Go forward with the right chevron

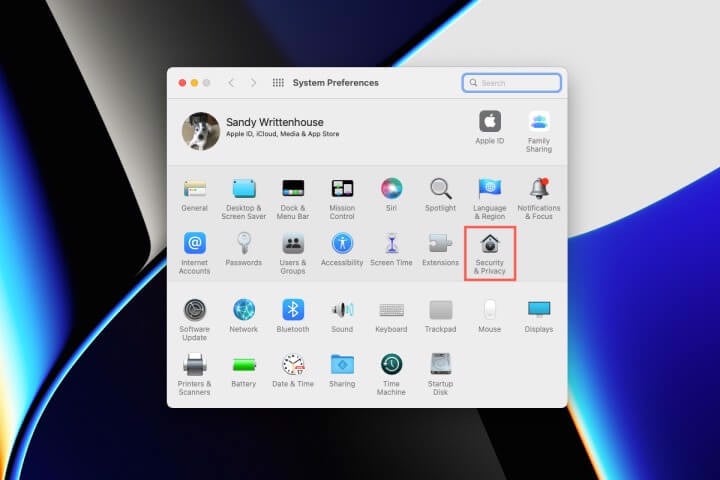pos(253,83)
